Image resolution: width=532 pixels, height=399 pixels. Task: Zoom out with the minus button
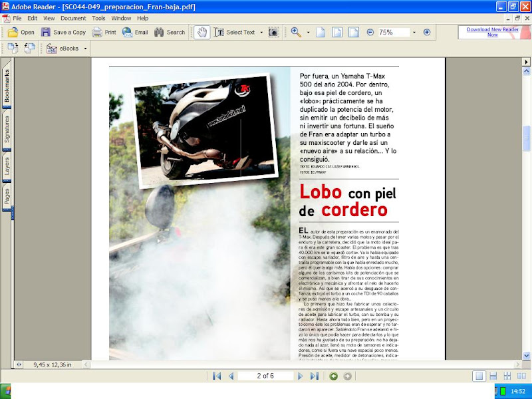(370, 32)
